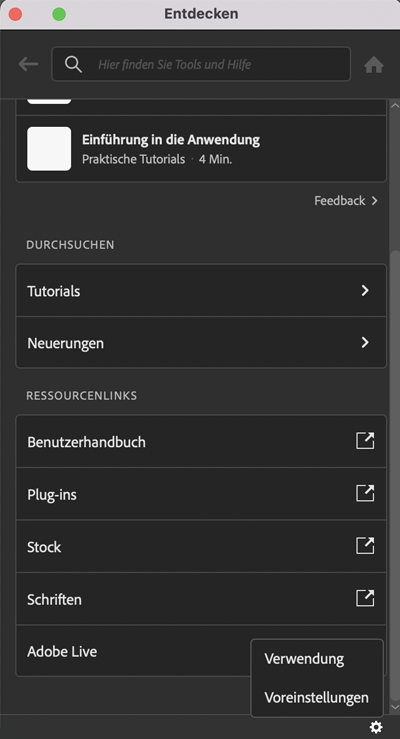Expand Tutorials chevron arrow
Image resolution: width=400 pixels, height=739 pixels.
pos(365,291)
